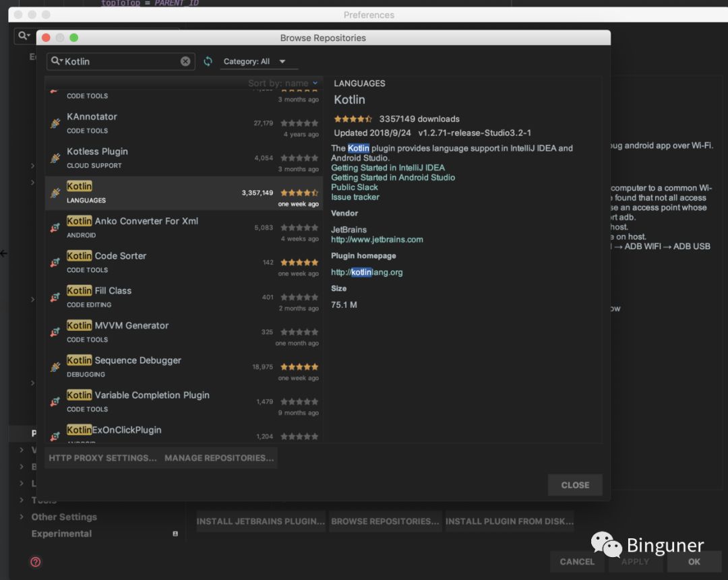Close the Browse Repositories dialog via CLOSE button

[x=575, y=485]
